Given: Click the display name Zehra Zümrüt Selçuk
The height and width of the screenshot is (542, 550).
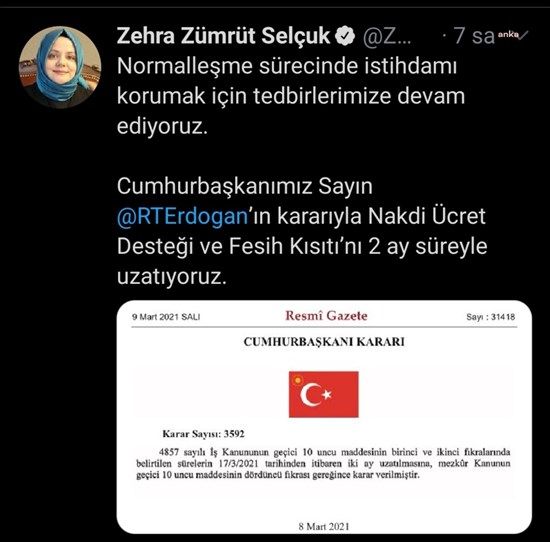Looking at the screenshot, I should [223, 36].
